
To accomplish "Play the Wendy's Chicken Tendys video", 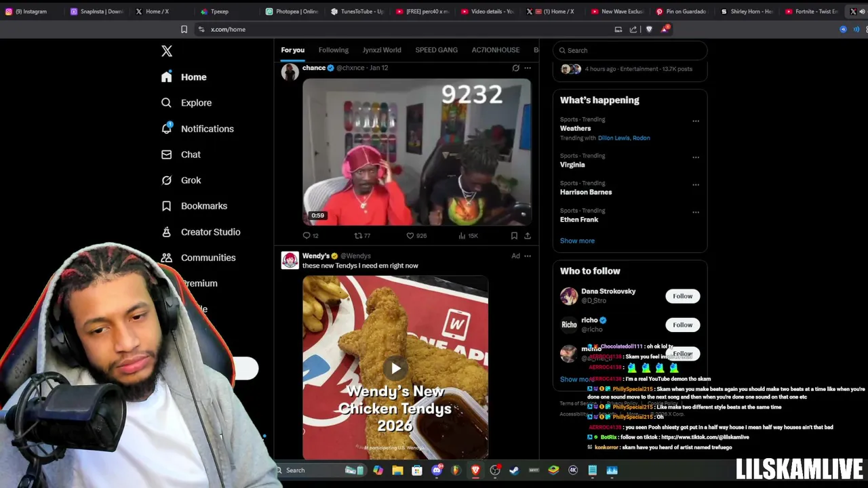I will point(395,368).
